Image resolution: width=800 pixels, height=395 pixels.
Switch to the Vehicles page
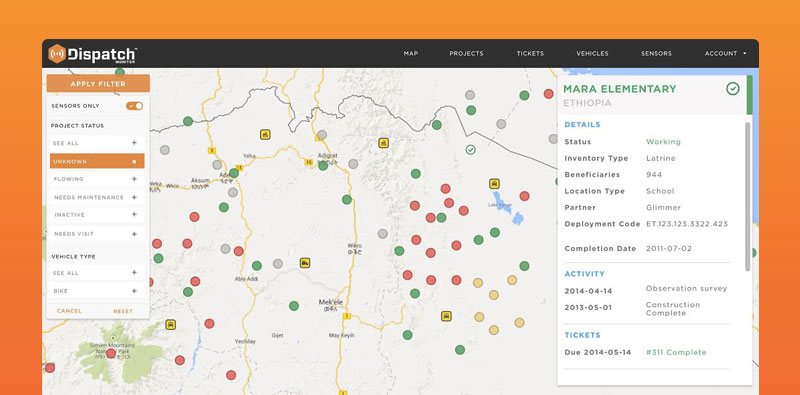[592, 54]
